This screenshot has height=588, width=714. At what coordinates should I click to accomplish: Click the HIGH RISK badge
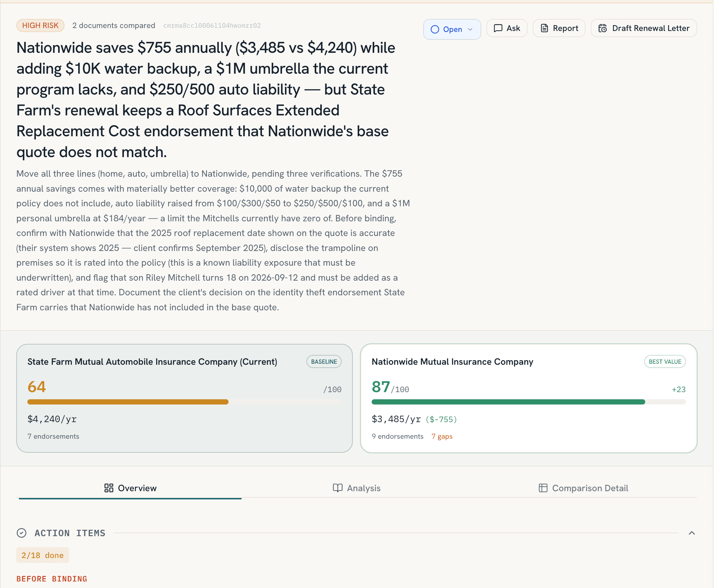click(x=40, y=25)
